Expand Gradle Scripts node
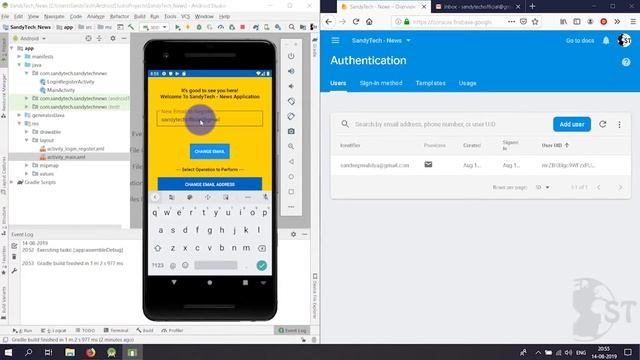Viewport: 640px width, 360px height. click(x=12, y=182)
